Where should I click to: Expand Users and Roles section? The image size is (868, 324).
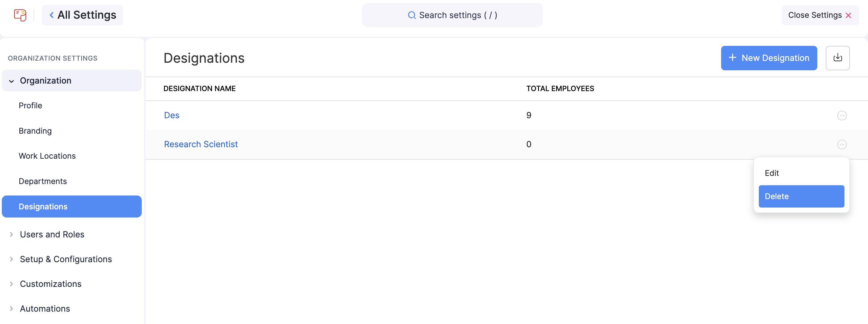point(11,234)
